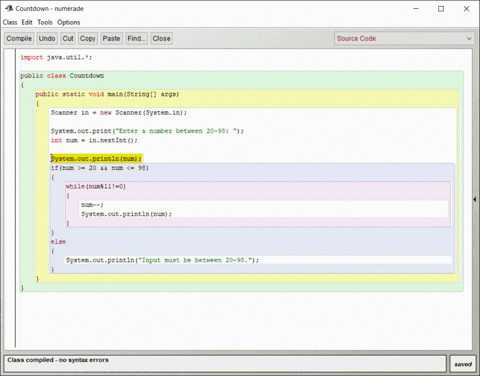The image size is (480, 376).
Task: Click the highlighted System.out.println(num) line
Action: click(x=96, y=158)
